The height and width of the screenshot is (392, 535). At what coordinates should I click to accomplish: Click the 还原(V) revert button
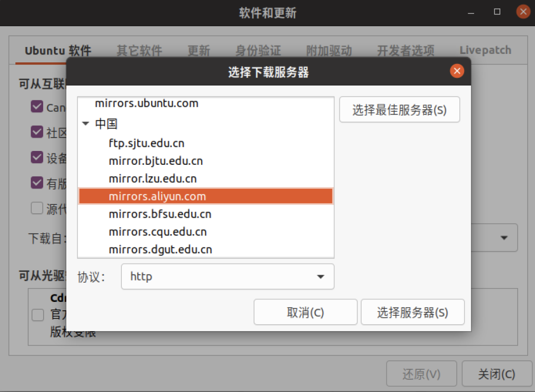422,374
